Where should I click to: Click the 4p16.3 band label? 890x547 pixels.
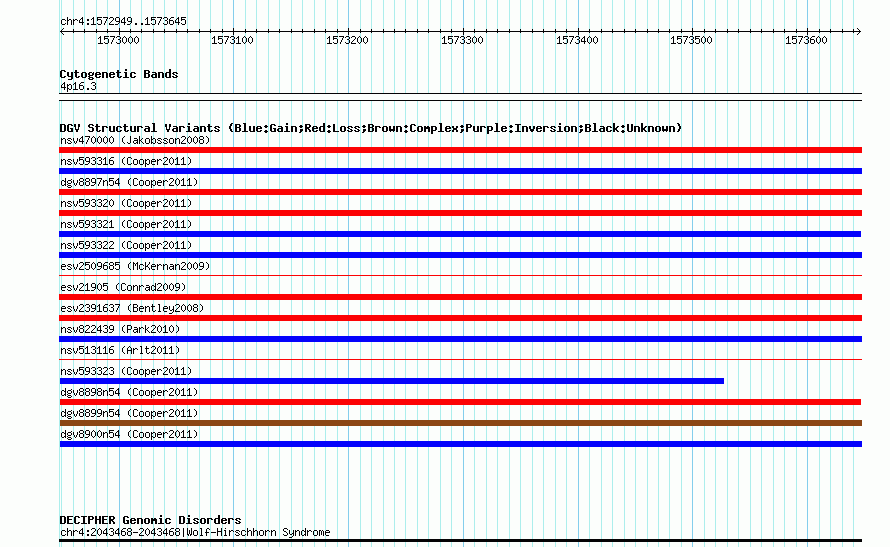coord(78,86)
